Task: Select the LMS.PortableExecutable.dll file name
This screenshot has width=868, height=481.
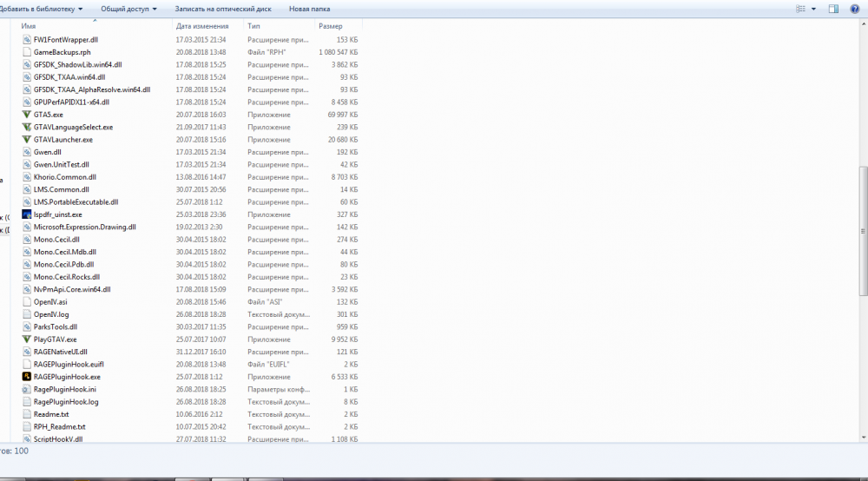Action: (x=76, y=202)
